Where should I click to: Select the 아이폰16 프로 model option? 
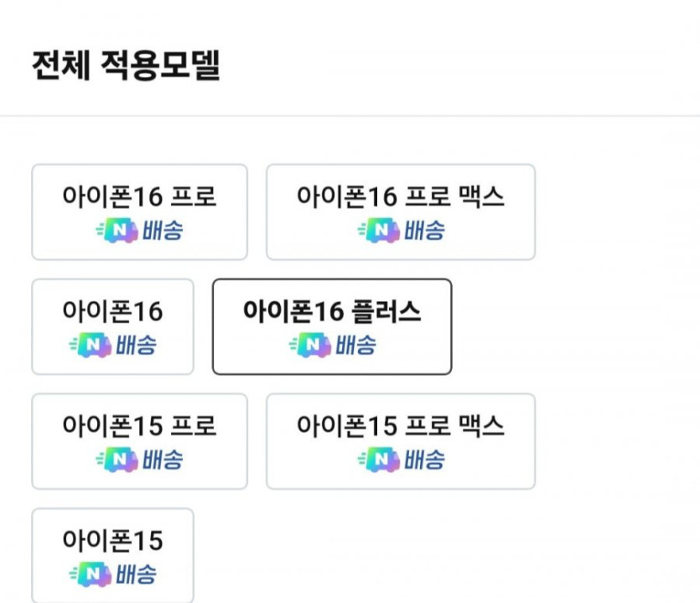[139, 197]
